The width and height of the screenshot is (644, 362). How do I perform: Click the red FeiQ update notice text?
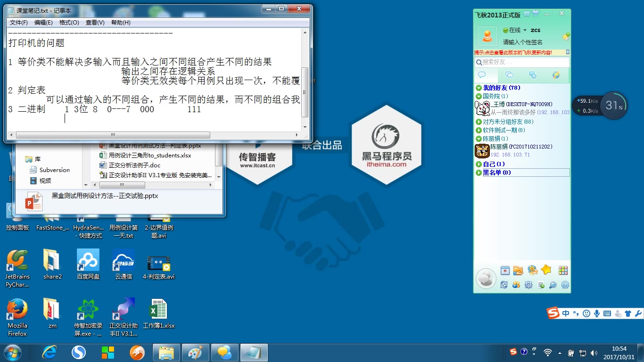pyautogui.click(x=513, y=52)
